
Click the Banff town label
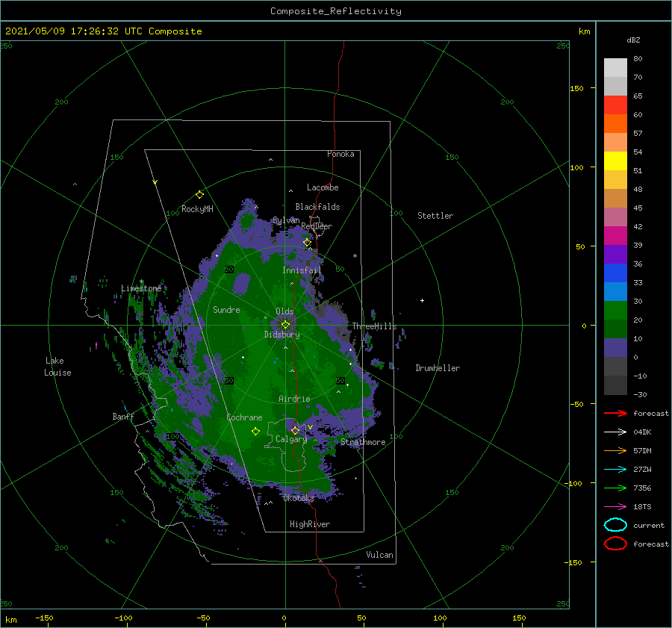coord(123,416)
